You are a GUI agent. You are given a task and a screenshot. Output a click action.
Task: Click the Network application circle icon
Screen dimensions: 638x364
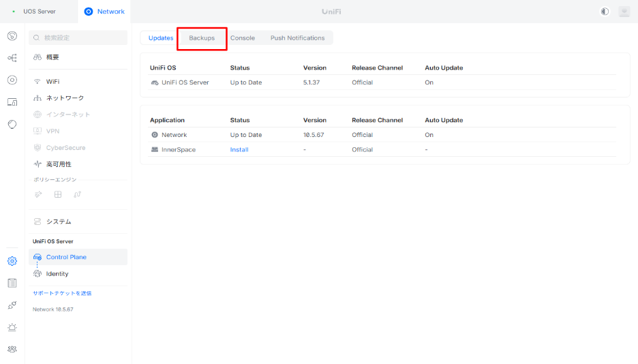89,12
